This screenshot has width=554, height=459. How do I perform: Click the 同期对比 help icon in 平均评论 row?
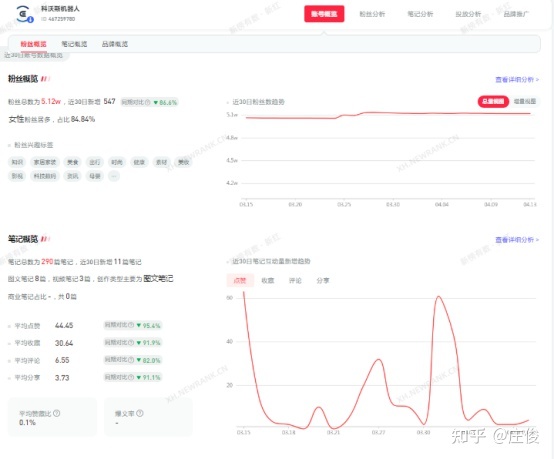tap(131, 360)
